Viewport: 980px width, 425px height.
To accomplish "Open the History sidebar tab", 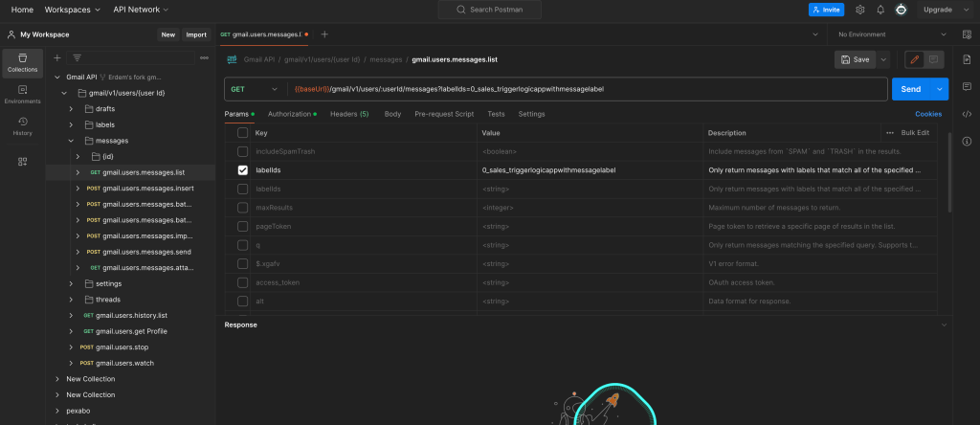I will (x=23, y=127).
